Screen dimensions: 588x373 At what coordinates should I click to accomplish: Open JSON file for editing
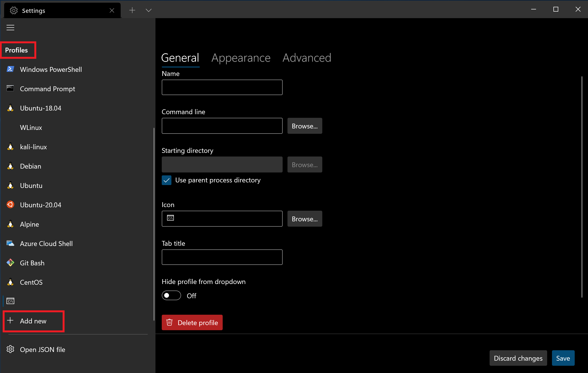[42, 350]
